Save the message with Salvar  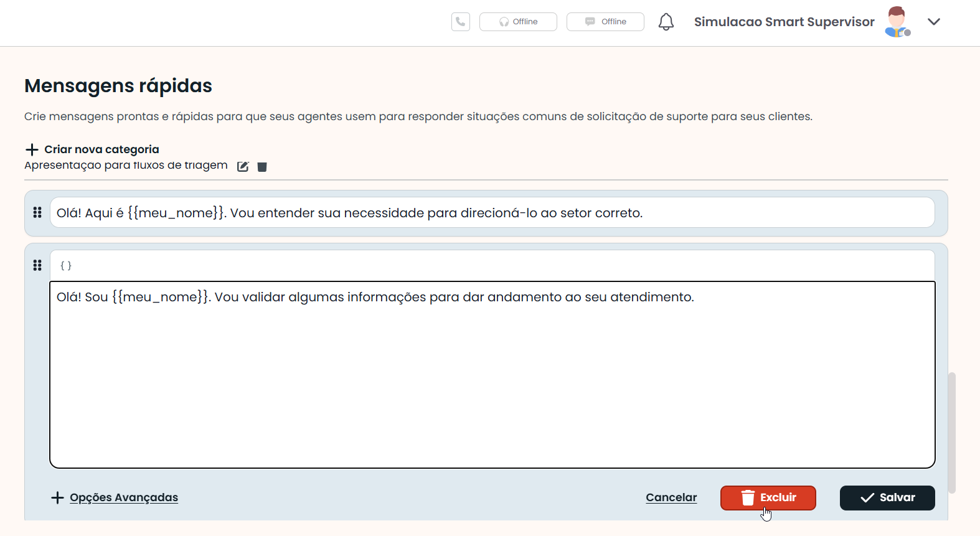(x=887, y=497)
